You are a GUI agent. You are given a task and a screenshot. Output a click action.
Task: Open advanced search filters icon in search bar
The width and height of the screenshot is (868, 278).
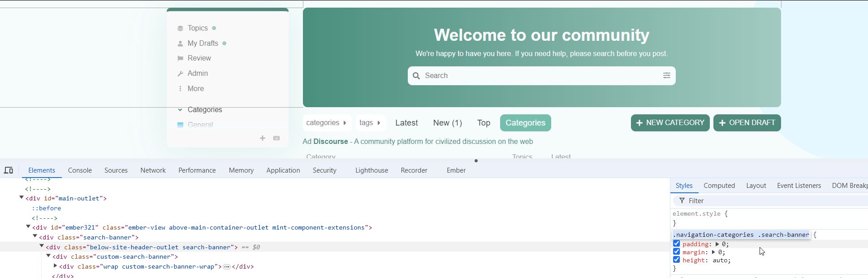coord(666,75)
